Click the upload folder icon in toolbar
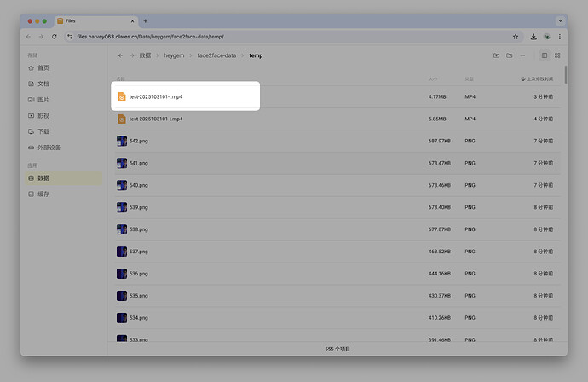The width and height of the screenshot is (588, 382). (510, 55)
